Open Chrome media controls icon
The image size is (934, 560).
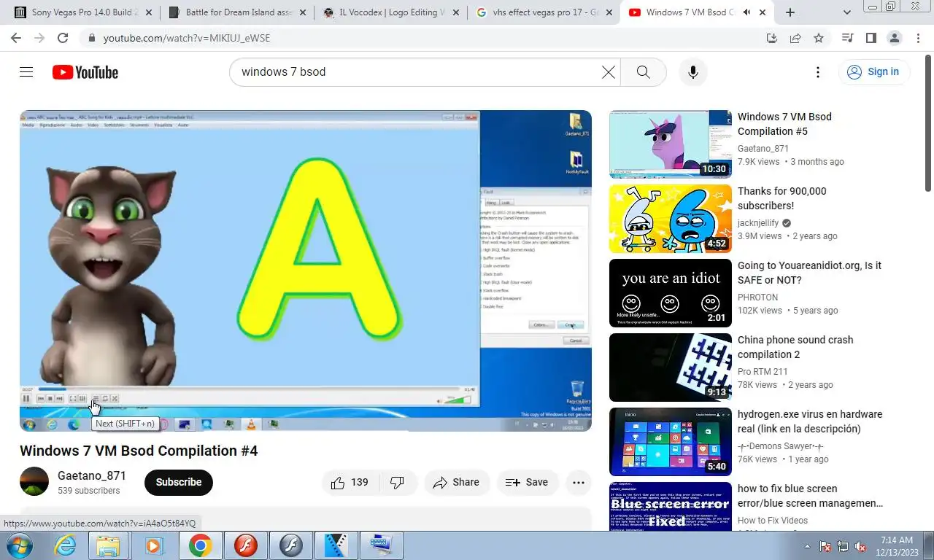847,38
